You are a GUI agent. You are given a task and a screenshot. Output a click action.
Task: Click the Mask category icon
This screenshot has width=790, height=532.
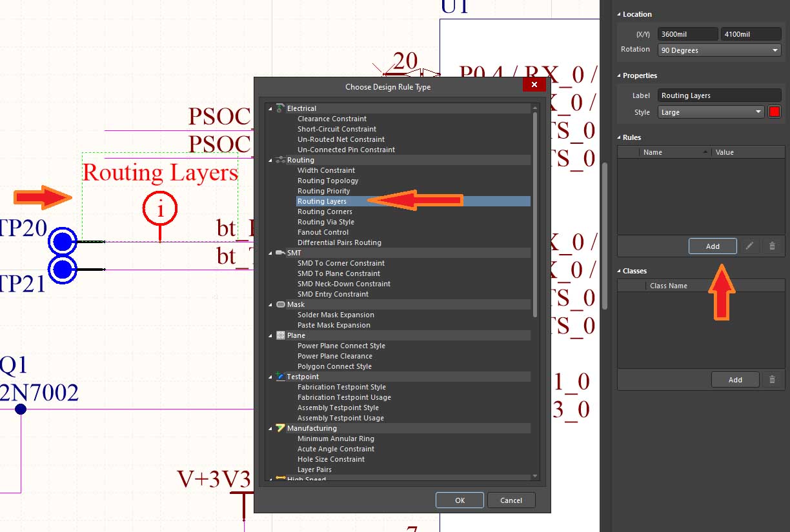point(280,304)
